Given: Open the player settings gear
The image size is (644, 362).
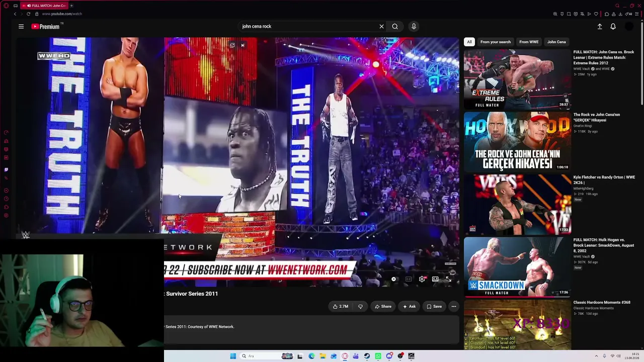Looking at the screenshot, I should click(422, 279).
